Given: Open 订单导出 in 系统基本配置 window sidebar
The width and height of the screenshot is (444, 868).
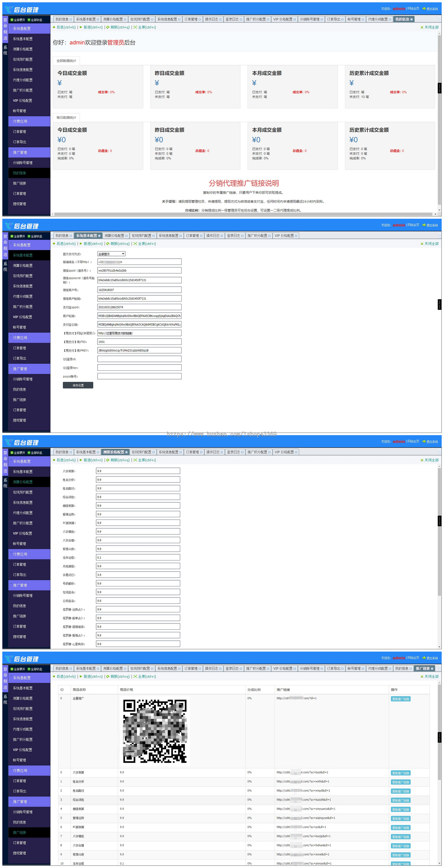Looking at the screenshot, I should pos(20,359).
